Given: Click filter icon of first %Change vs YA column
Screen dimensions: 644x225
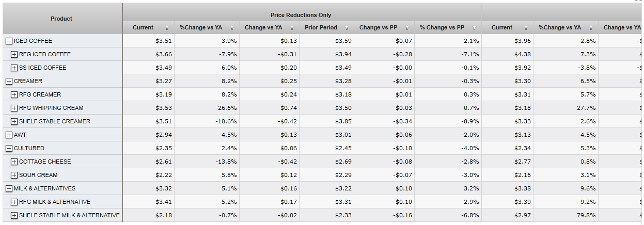Looking at the screenshot, I should (232, 28).
